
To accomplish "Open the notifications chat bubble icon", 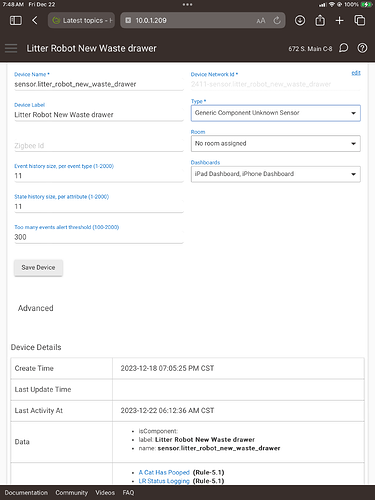I will (344, 48).
